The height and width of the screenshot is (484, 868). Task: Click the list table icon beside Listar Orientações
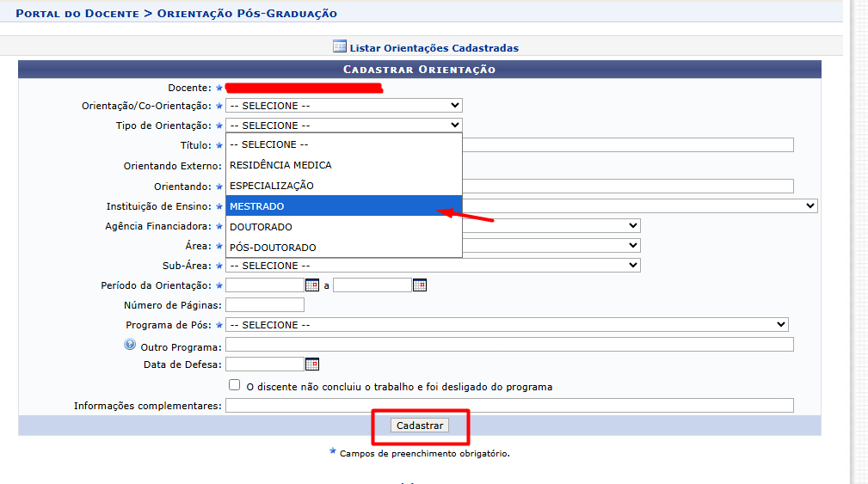click(x=339, y=46)
